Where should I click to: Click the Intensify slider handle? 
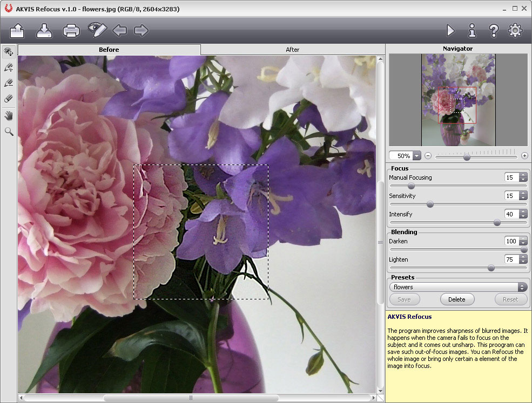497,222
